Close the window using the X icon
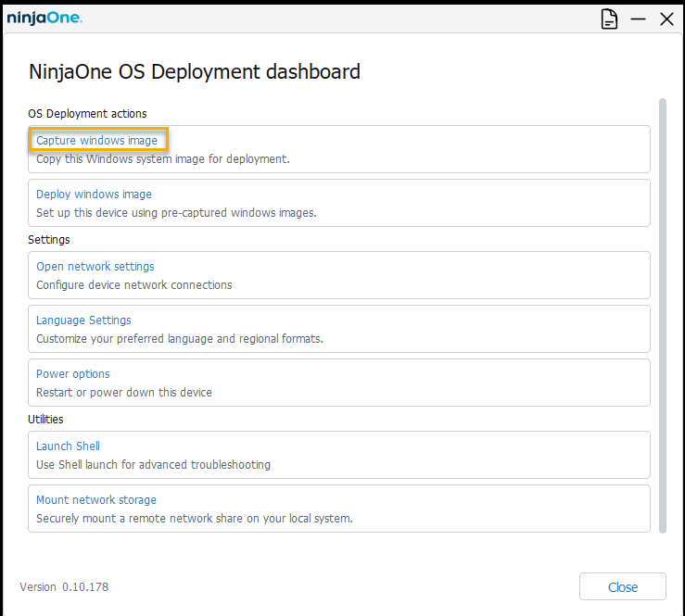Image resolution: width=685 pixels, height=616 pixels. [x=666, y=19]
